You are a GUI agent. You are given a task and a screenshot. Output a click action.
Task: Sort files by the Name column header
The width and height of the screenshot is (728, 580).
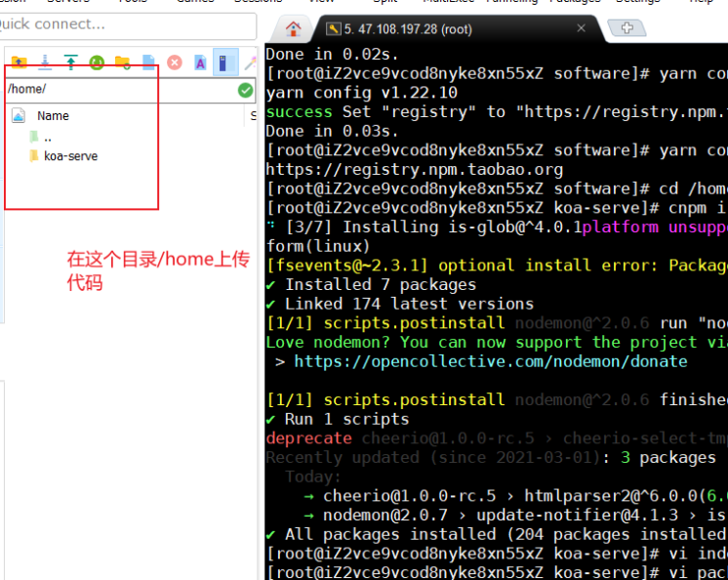click(53, 115)
